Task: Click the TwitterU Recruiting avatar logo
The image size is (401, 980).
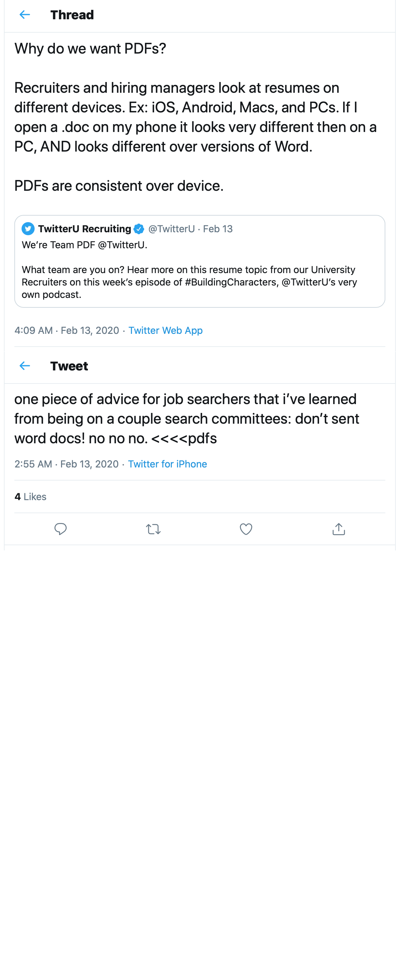Action: coord(28,229)
